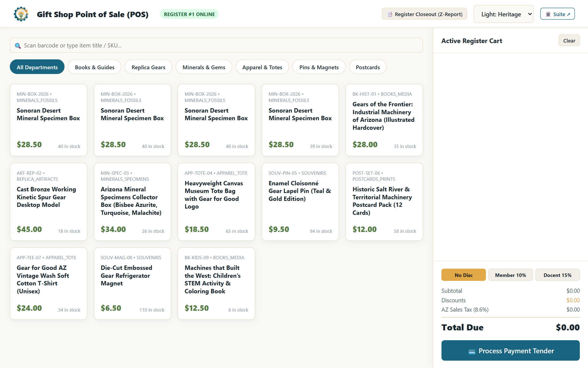Click the $34.00 price

(113, 229)
